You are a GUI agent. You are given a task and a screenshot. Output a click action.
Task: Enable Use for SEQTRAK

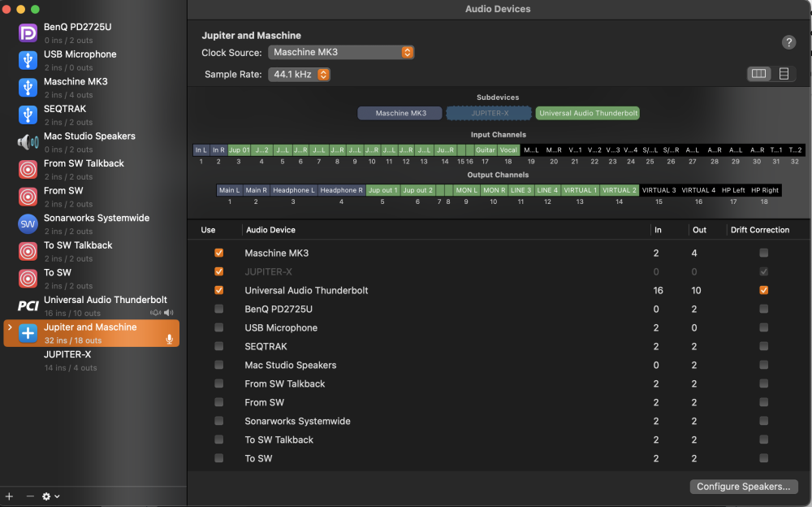[219, 346]
